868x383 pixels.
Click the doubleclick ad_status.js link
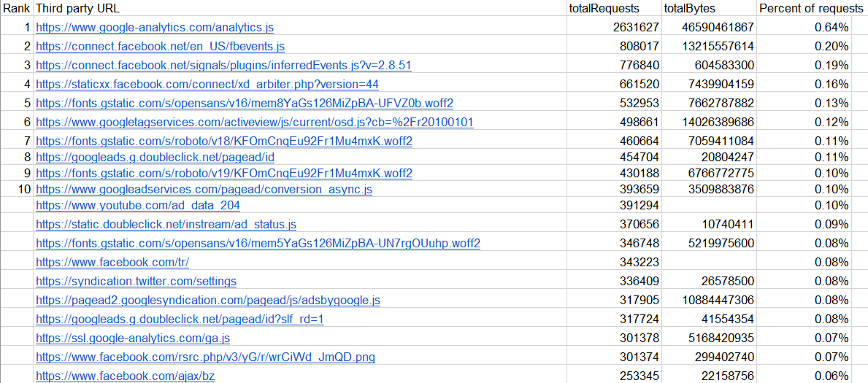click(x=166, y=225)
